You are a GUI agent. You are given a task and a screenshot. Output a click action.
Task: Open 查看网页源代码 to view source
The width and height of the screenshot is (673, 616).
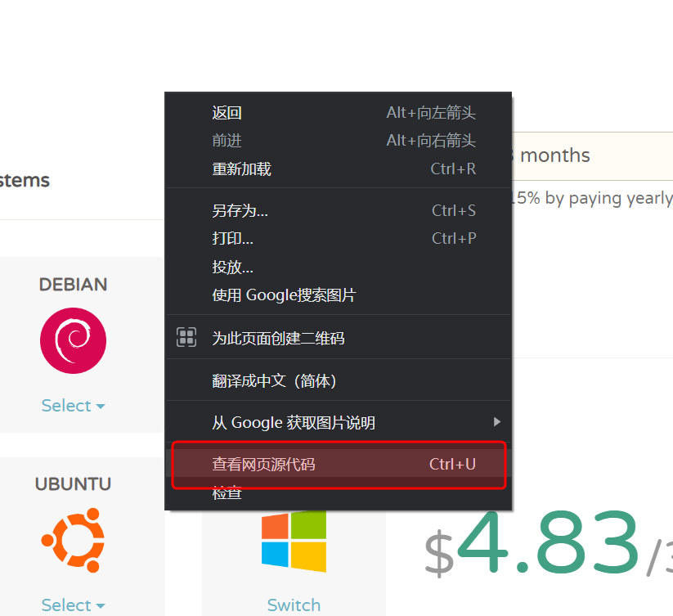(263, 465)
